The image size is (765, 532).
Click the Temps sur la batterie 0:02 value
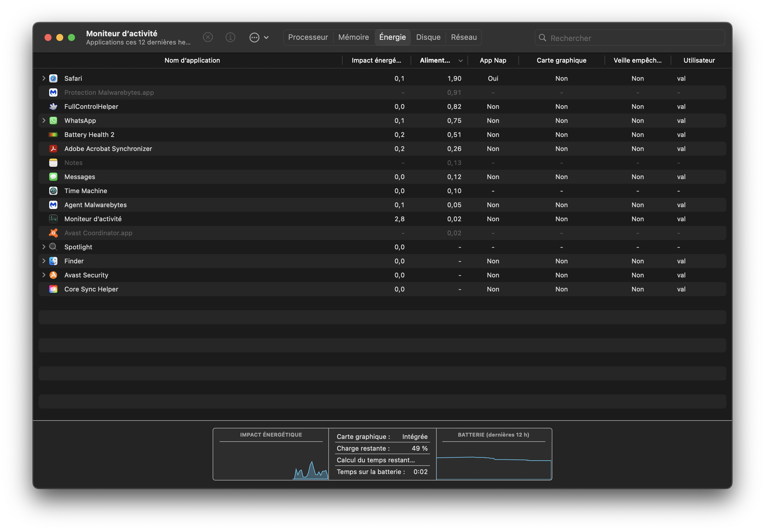(x=421, y=472)
